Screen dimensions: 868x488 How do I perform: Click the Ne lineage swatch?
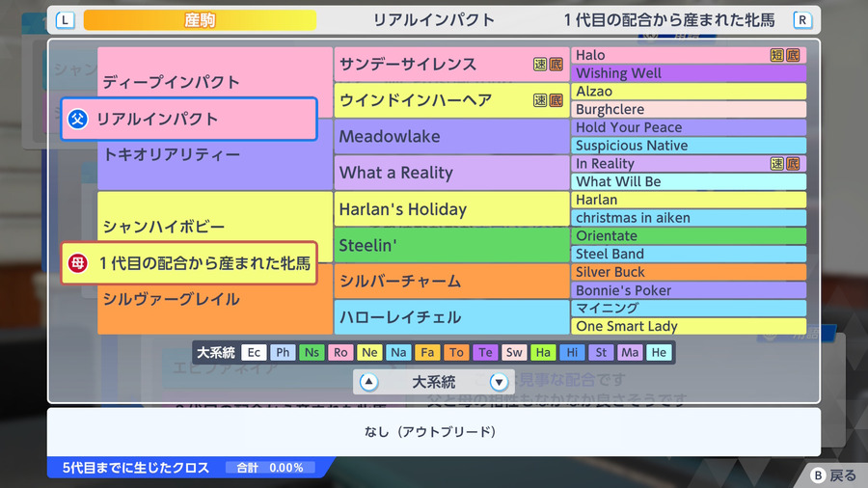[369, 352]
